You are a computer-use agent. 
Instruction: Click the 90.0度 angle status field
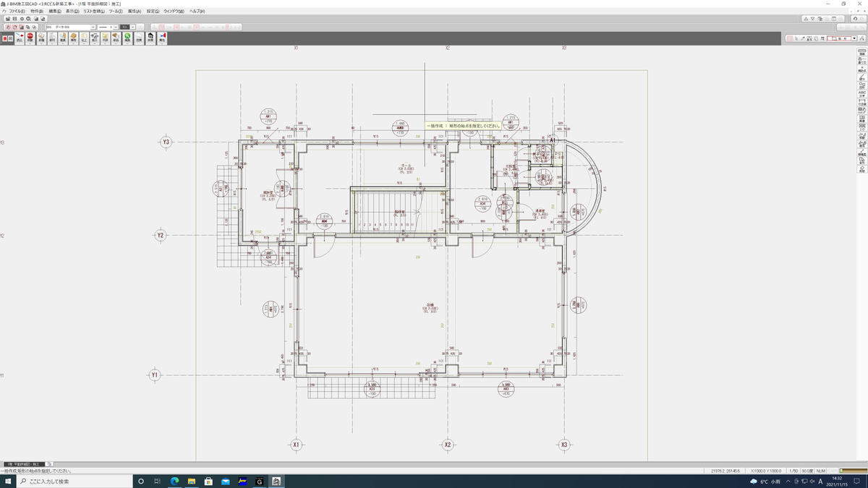pos(807,471)
